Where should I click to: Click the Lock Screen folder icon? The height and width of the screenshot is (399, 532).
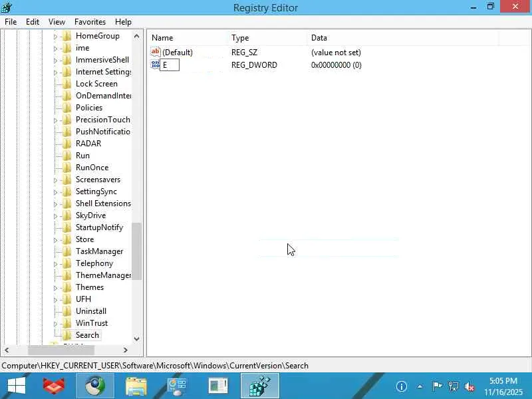[x=67, y=84]
